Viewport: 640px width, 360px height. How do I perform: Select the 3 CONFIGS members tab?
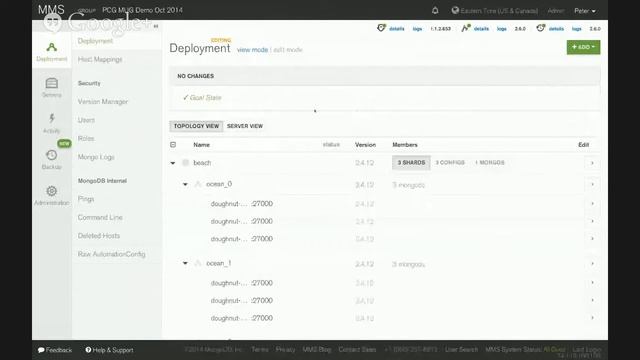point(450,162)
